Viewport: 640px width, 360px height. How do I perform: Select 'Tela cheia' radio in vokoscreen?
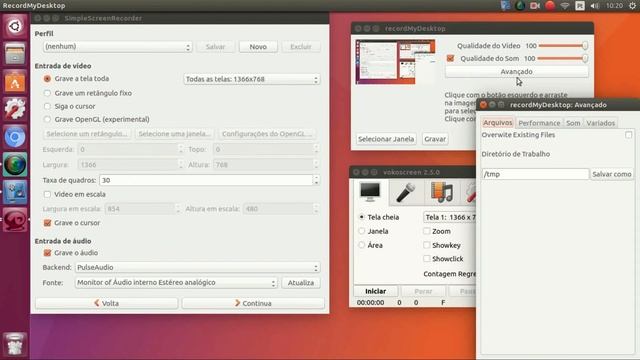coord(362,217)
